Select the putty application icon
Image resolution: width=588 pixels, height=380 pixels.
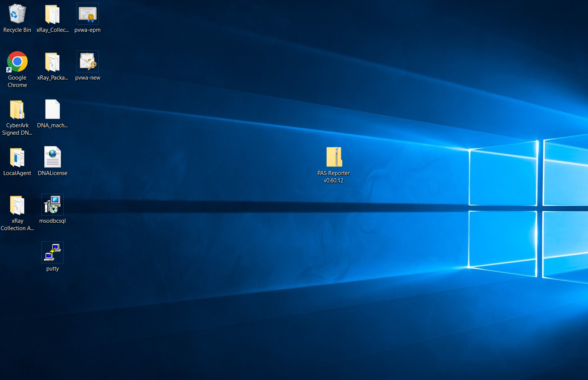[x=53, y=252]
